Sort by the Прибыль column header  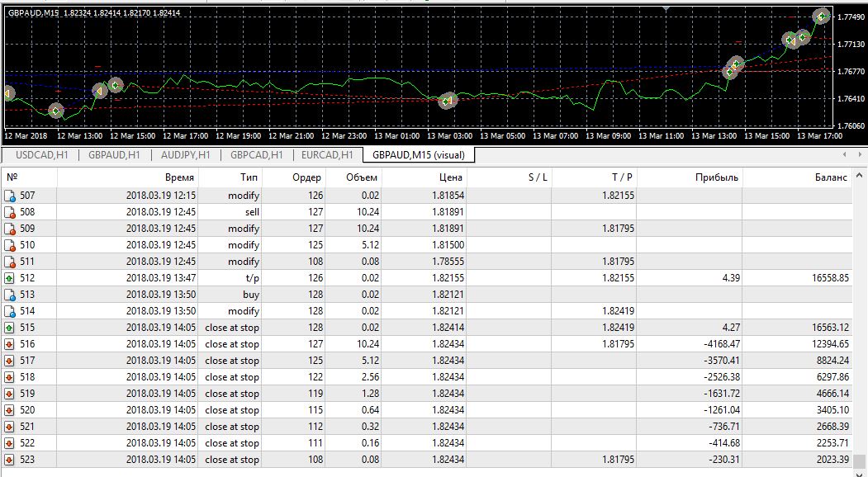[x=689, y=177]
